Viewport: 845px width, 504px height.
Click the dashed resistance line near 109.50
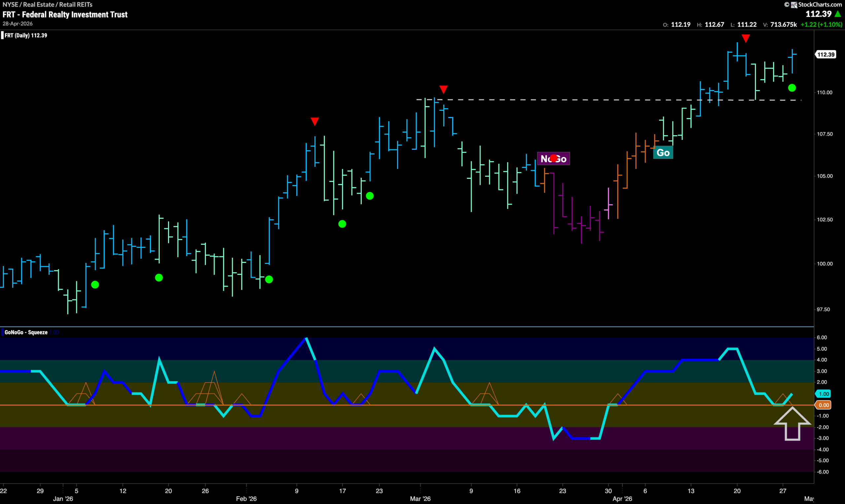pyautogui.click(x=609, y=100)
